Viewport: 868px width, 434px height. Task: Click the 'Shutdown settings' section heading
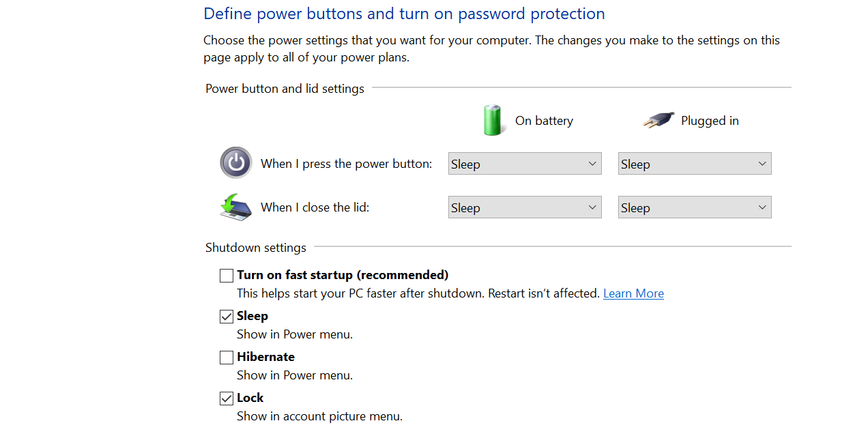(256, 248)
